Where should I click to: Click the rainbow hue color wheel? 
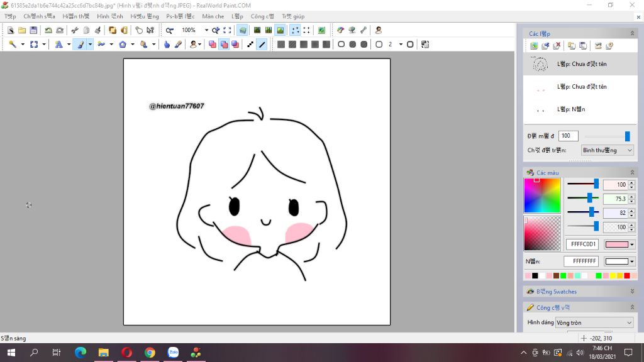(542, 196)
